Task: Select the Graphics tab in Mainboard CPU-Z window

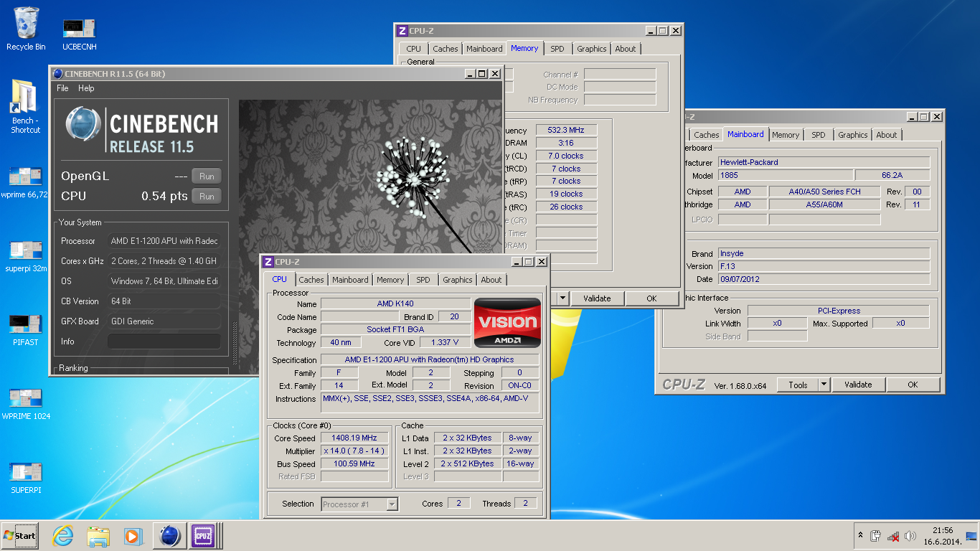Action: (853, 135)
